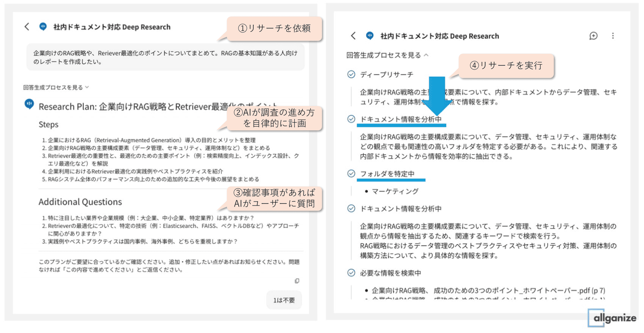
Task: Click the copy icon below the plan
Action: pyautogui.click(x=297, y=281)
